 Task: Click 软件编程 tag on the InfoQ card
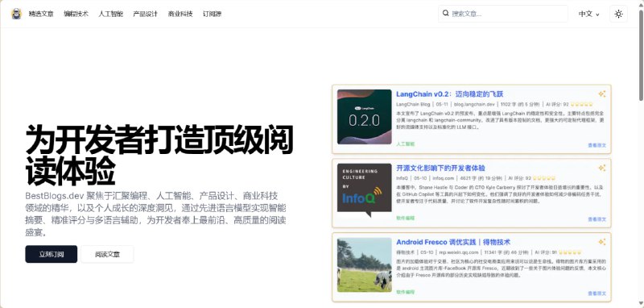pos(406,218)
